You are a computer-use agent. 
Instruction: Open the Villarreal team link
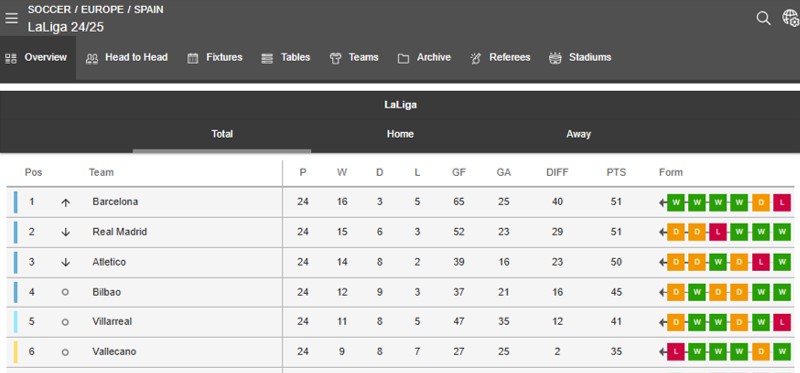[x=112, y=321]
